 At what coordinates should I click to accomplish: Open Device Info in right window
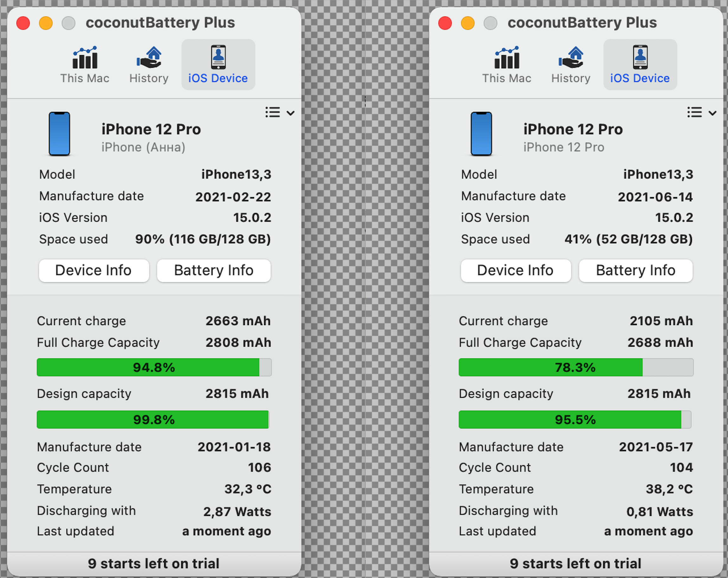(x=515, y=271)
